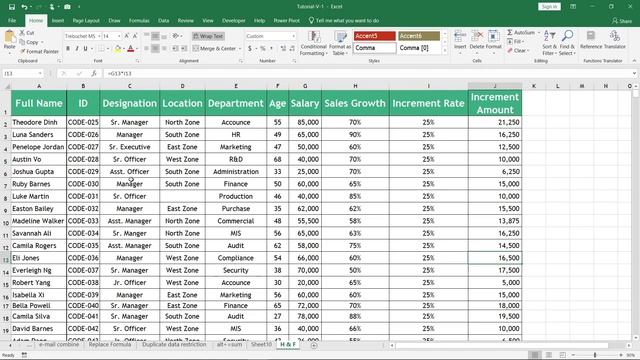Switch to Page Layout view in status bar

coord(549,355)
